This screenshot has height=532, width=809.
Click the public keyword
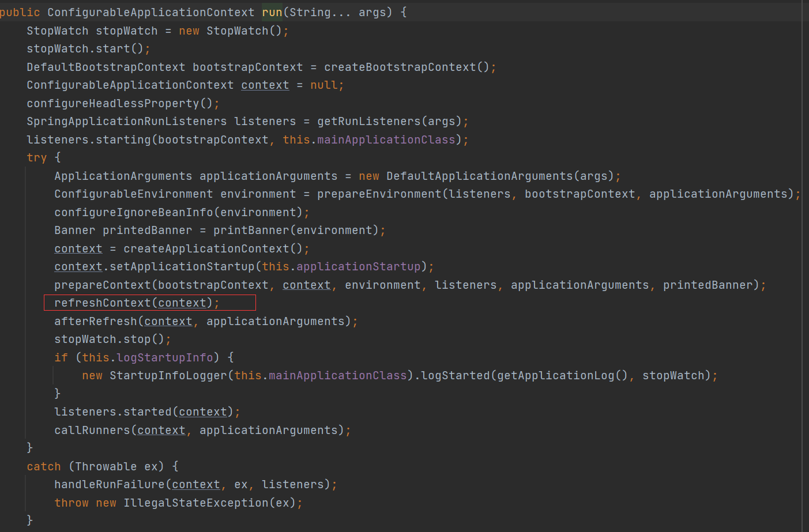pyautogui.click(x=20, y=12)
